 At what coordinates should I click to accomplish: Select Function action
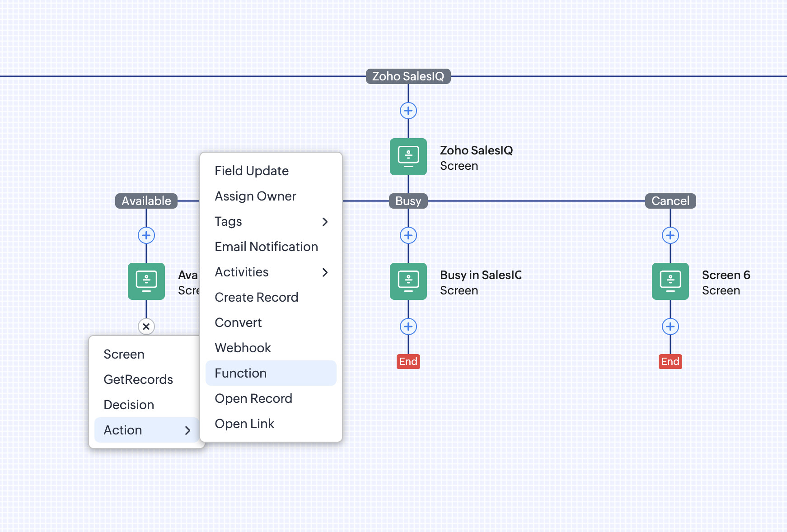(271, 373)
